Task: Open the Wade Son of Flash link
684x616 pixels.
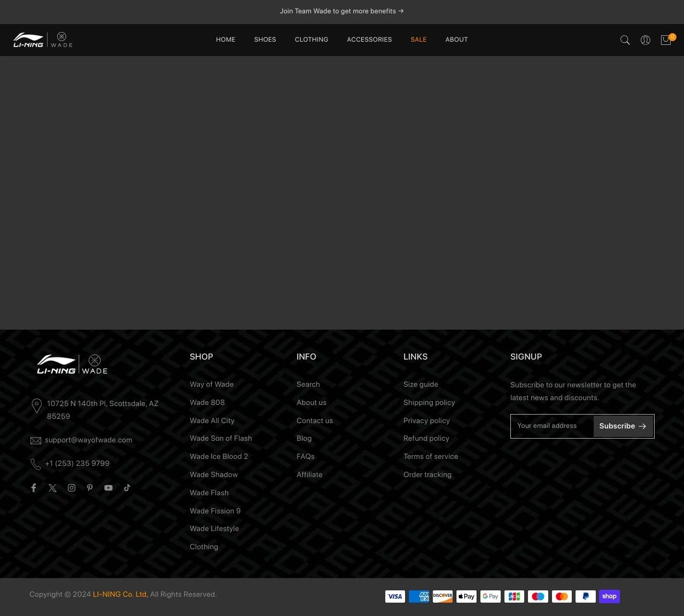Action: click(x=221, y=439)
